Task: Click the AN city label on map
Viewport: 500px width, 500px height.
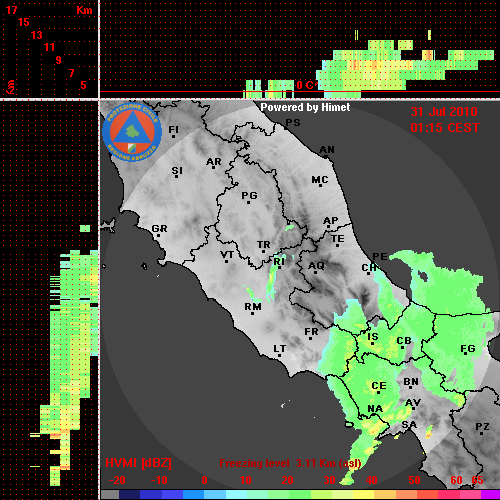Action: coord(327,150)
